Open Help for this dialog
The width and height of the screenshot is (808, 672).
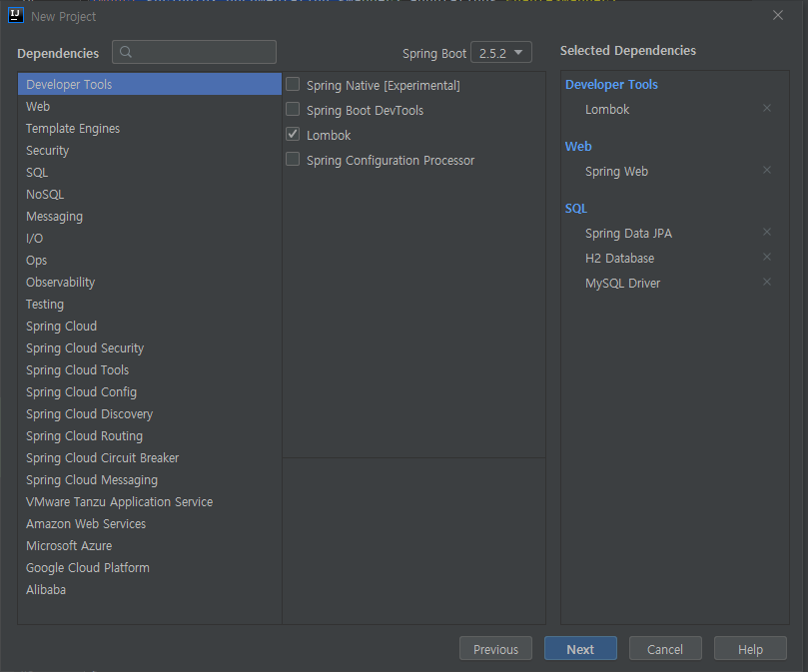point(750,649)
